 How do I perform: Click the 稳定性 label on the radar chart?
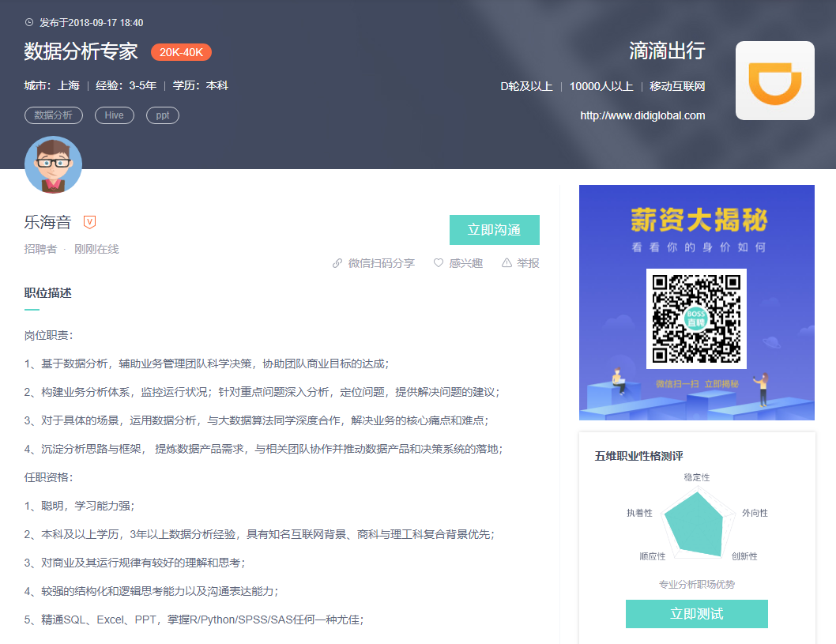pyautogui.click(x=697, y=477)
